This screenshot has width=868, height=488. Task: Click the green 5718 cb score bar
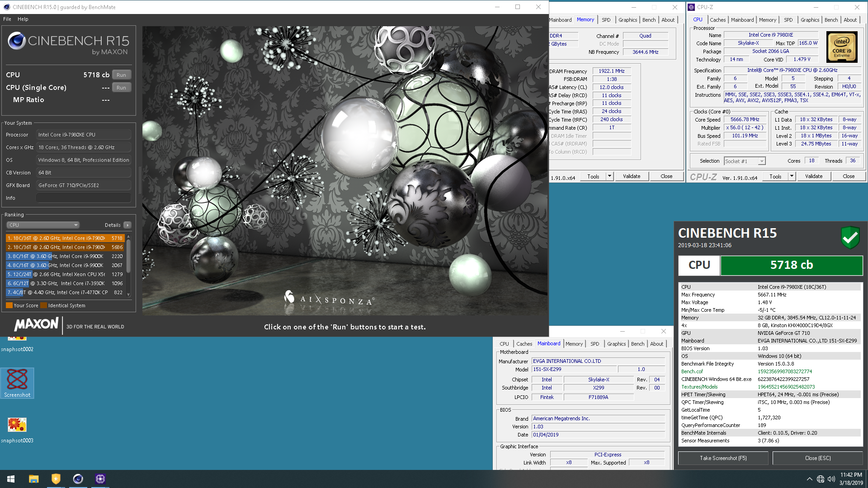click(792, 265)
